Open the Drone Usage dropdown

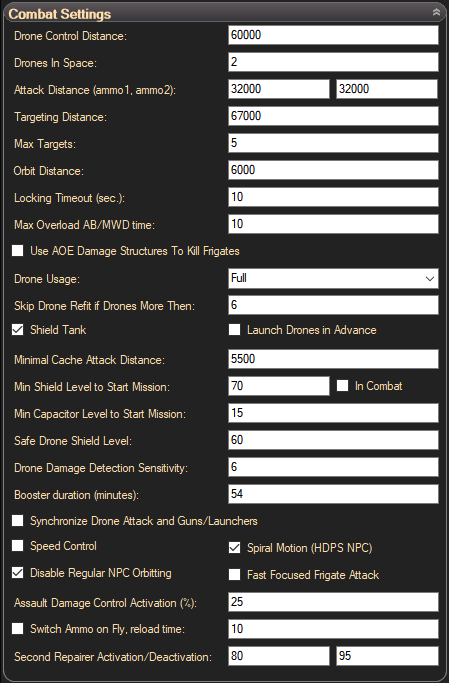click(x=333, y=278)
